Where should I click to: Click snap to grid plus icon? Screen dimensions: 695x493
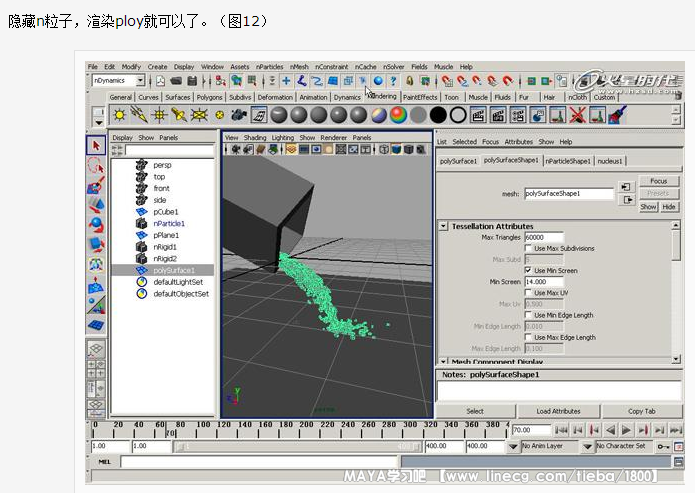pyautogui.click(x=286, y=81)
